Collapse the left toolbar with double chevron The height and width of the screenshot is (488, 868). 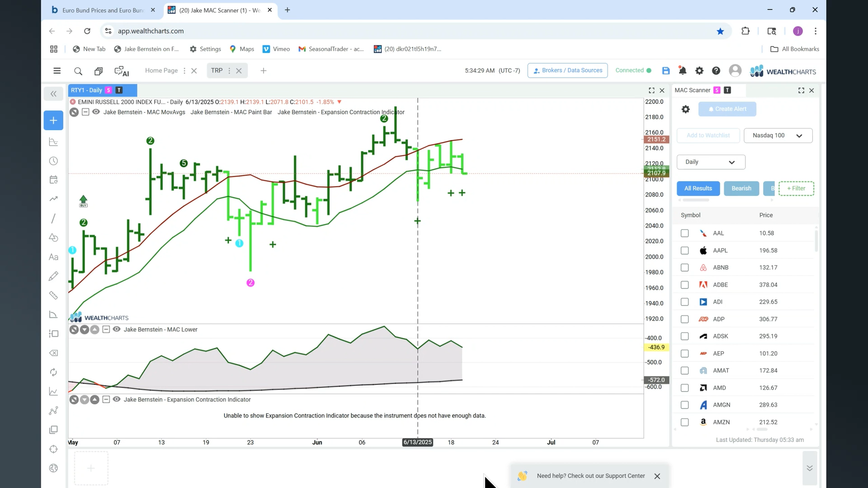[53, 94]
